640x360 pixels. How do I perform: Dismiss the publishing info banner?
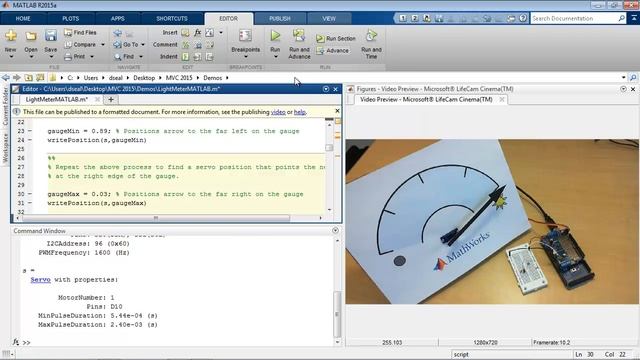(337, 111)
